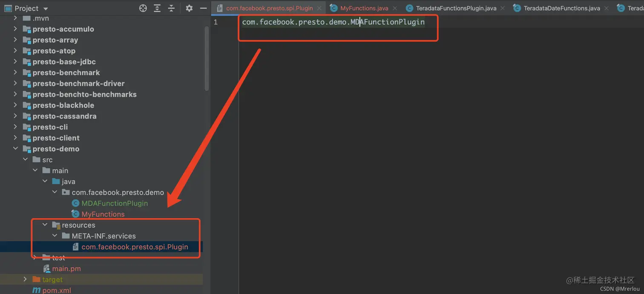Collapse the META-INF.services folder

[55, 236]
